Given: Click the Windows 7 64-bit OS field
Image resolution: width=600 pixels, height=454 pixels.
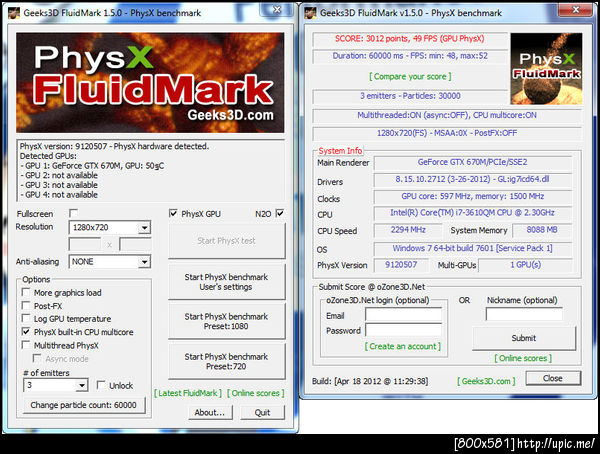Looking at the screenshot, I should (x=472, y=248).
